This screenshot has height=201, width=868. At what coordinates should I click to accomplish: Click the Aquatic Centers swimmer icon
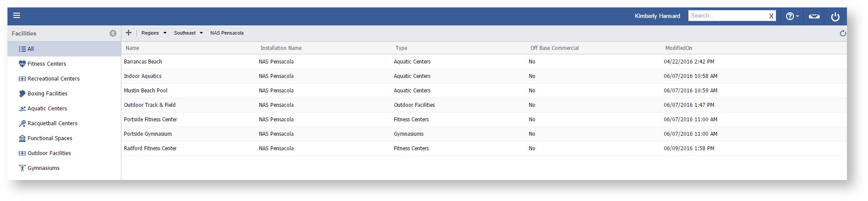tap(22, 109)
